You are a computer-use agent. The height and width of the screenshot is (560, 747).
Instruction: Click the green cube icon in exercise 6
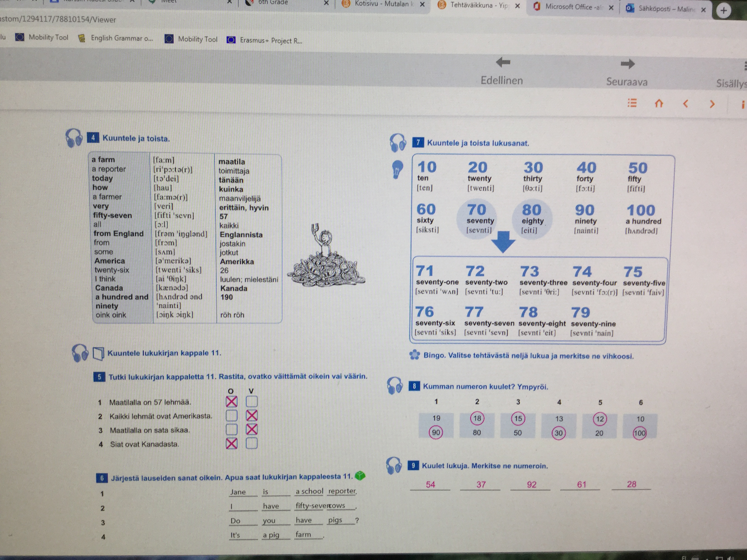click(x=360, y=476)
